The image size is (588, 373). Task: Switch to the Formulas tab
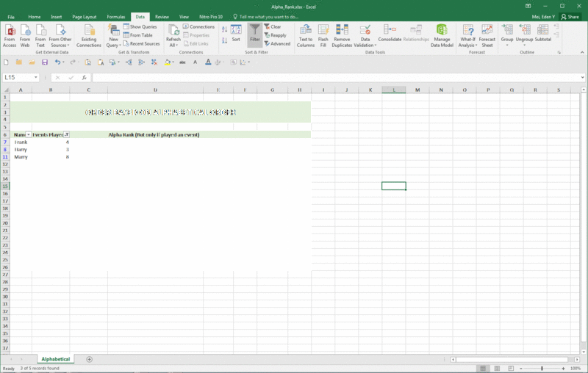116,17
